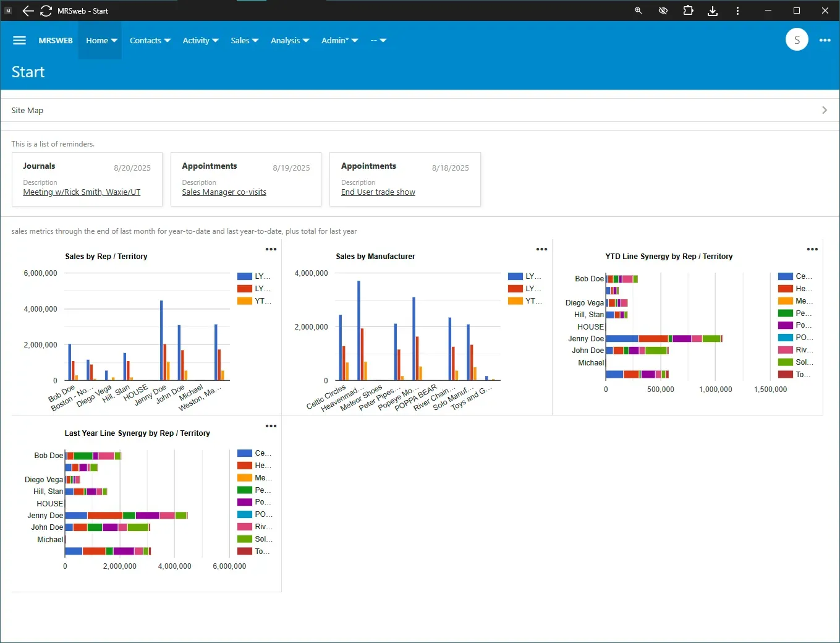This screenshot has height=643, width=840.
Task: Toggle the crossed-eye tracking icon
Action: 663,11
